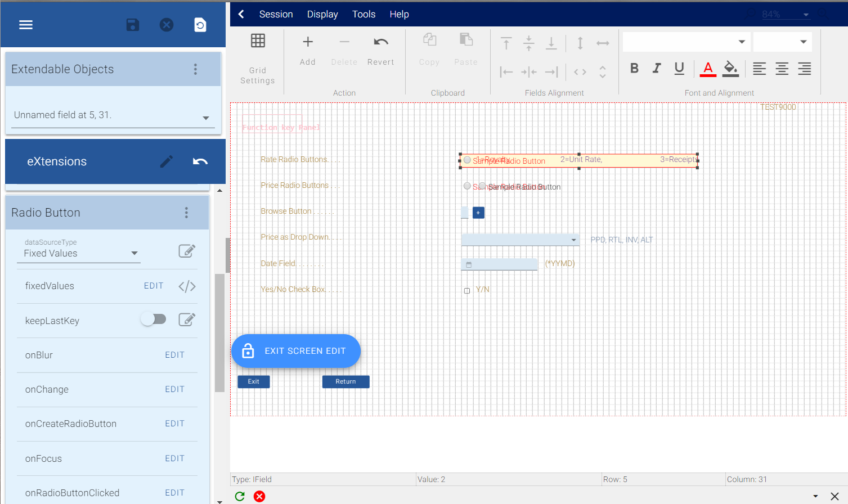Click EDIT link next to onBlur

coord(174,355)
